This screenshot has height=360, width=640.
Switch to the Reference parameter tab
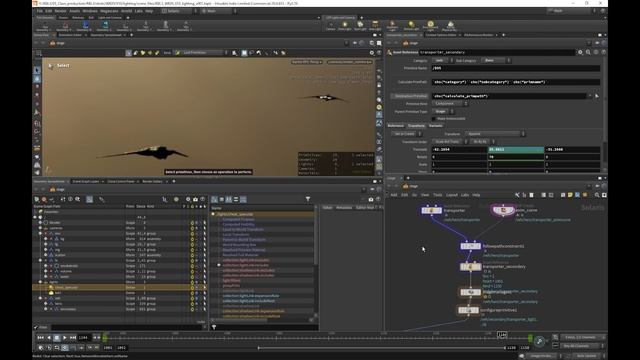click(x=396, y=126)
